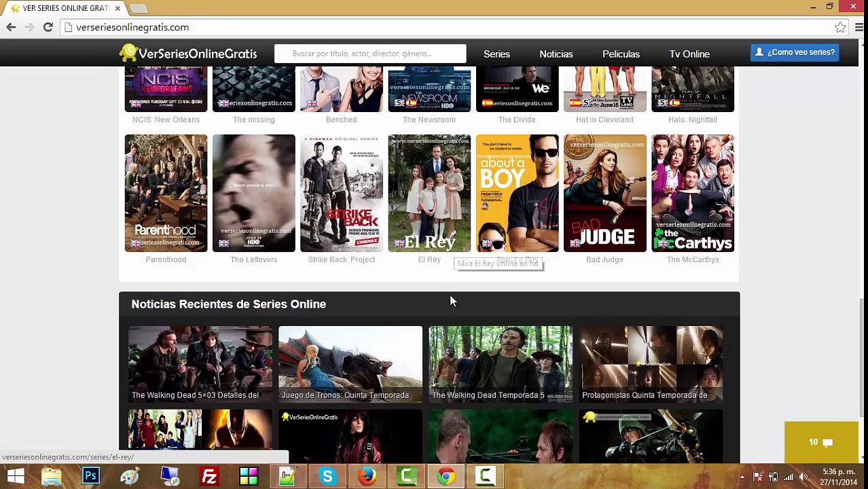
Task: Open Firefox from the taskbar
Action: [x=367, y=477]
